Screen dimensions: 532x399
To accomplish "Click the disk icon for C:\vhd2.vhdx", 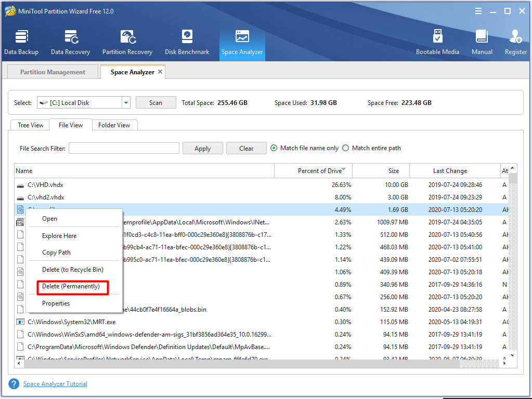I will (20, 197).
